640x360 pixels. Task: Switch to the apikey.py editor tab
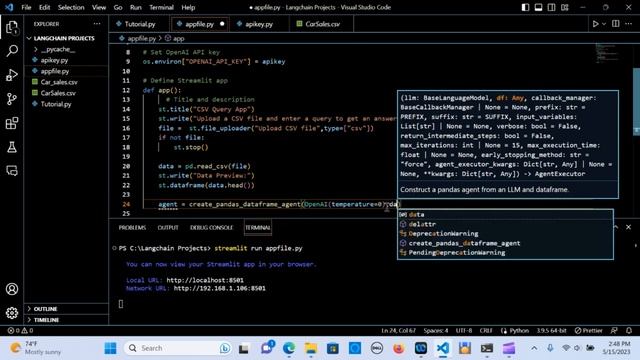pyautogui.click(x=259, y=24)
